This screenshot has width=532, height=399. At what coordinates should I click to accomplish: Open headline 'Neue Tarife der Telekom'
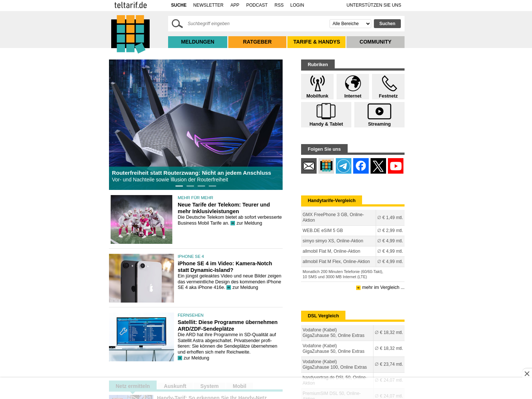[x=224, y=208]
